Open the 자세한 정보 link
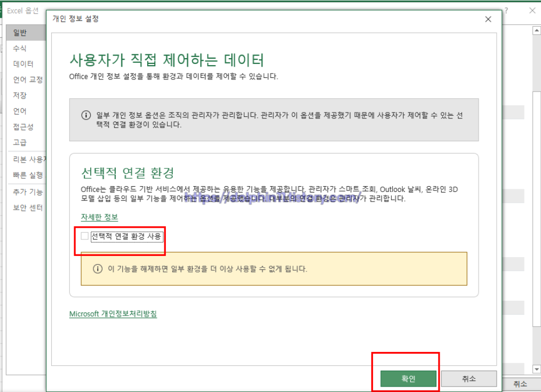 [99, 217]
